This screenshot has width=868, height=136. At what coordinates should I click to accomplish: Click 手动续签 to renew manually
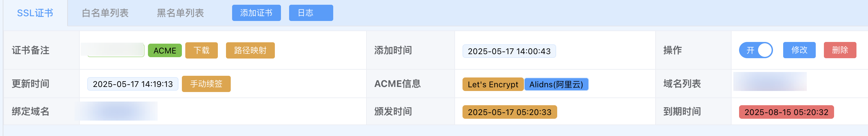206,84
